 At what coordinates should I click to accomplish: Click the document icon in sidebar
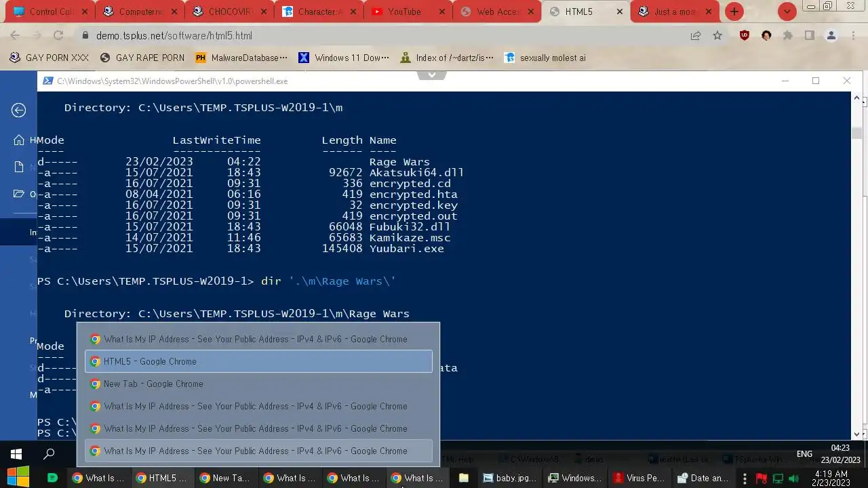(19, 167)
